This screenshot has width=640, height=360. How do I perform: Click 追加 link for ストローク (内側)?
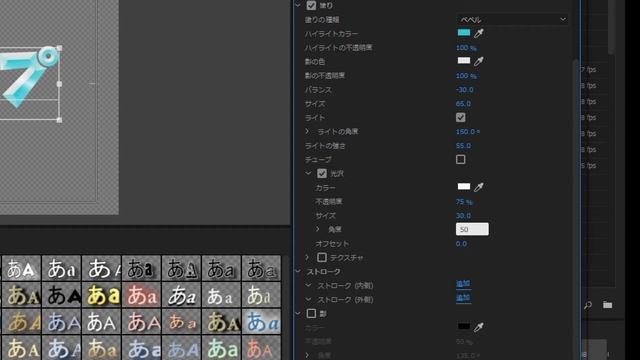[x=463, y=284]
